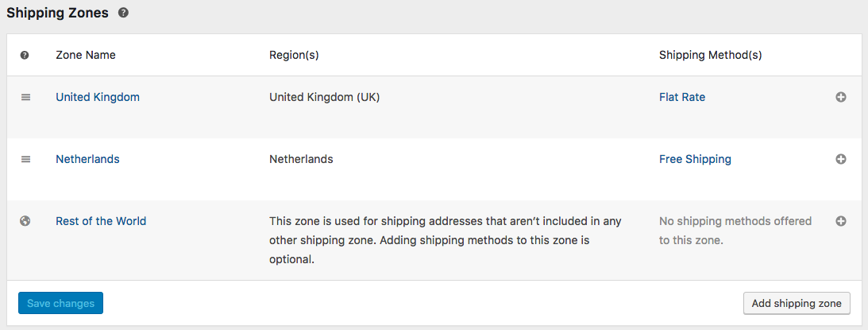Grab the United Kingdom row drag handle
Screen dimensions: 868x330
[x=25, y=97]
